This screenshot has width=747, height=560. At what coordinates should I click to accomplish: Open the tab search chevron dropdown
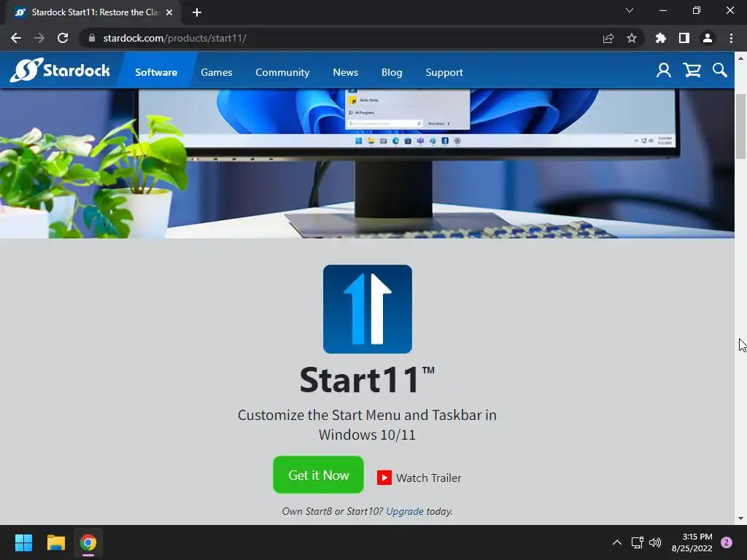[630, 10]
